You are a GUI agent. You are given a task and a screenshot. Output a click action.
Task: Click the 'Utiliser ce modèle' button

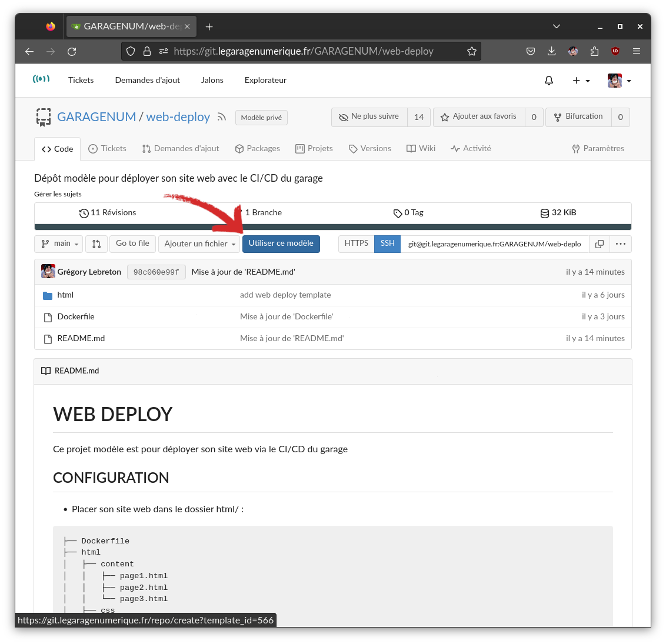281,243
